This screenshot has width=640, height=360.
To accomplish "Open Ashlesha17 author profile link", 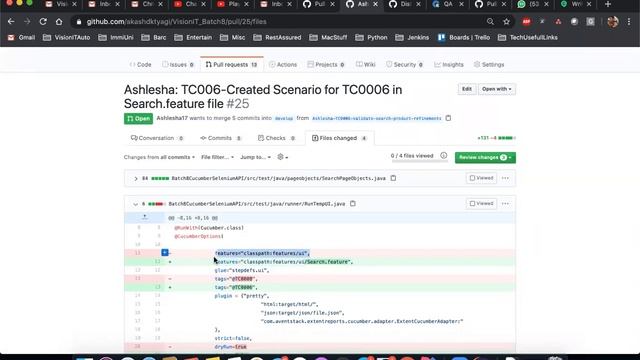I will 172,118.
